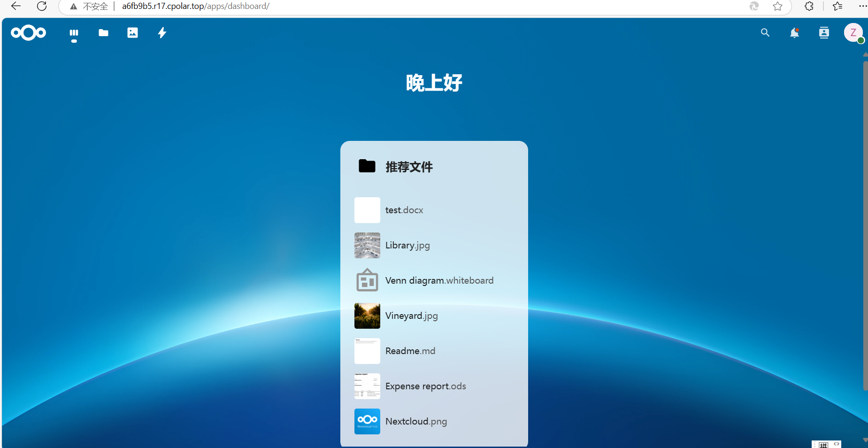
Task: Click the Library.jpg thumbnail
Action: (367, 245)
